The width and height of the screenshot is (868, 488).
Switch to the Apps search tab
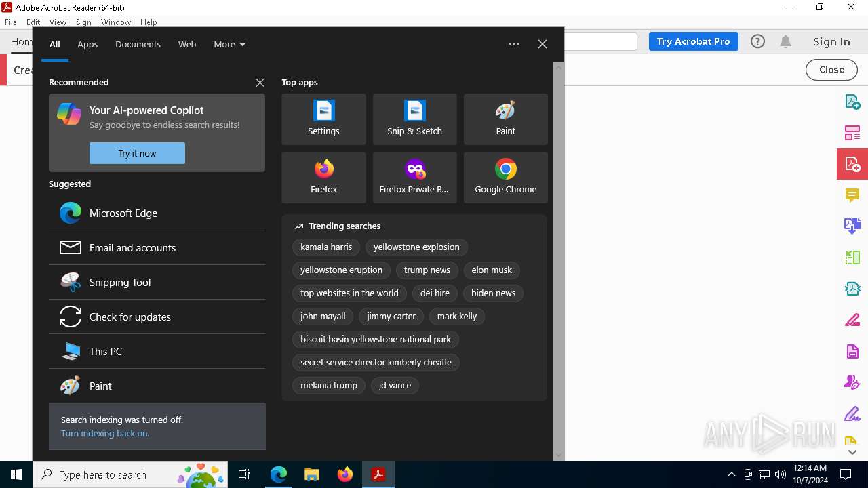[87, 44]
